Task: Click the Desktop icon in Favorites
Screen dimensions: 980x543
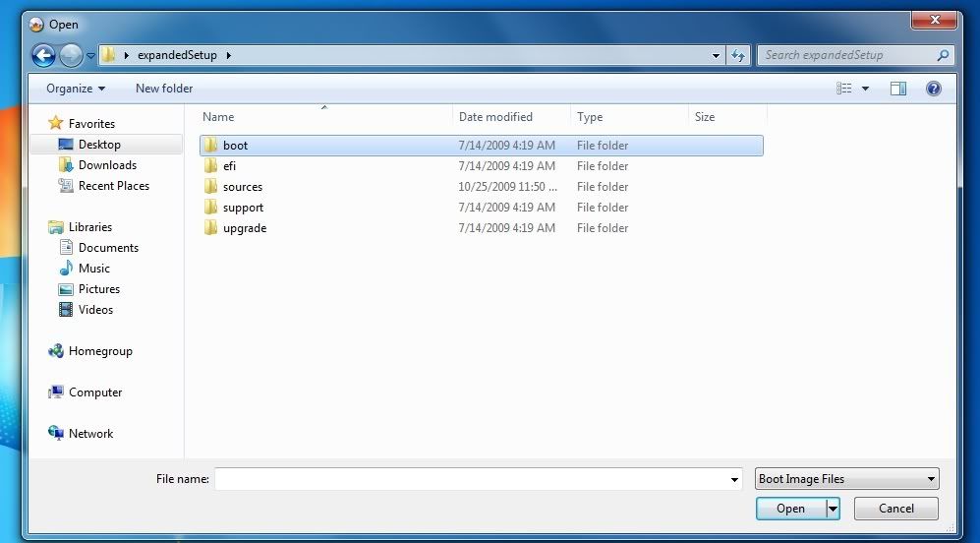Action: pos(66,144)
